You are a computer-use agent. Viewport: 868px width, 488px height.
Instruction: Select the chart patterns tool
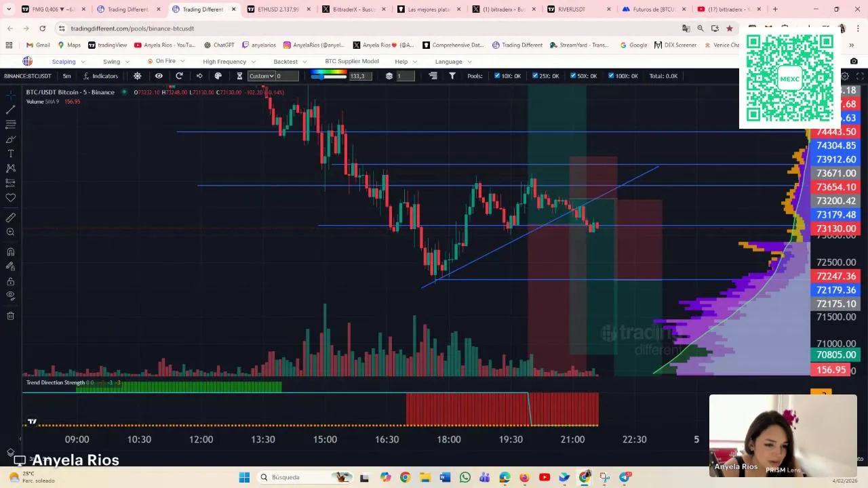pyautogui.click(x=10, y=168)
